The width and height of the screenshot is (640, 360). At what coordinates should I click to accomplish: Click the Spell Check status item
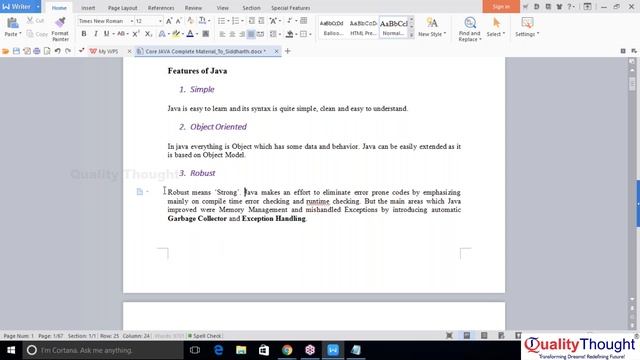tap(204, 336)
